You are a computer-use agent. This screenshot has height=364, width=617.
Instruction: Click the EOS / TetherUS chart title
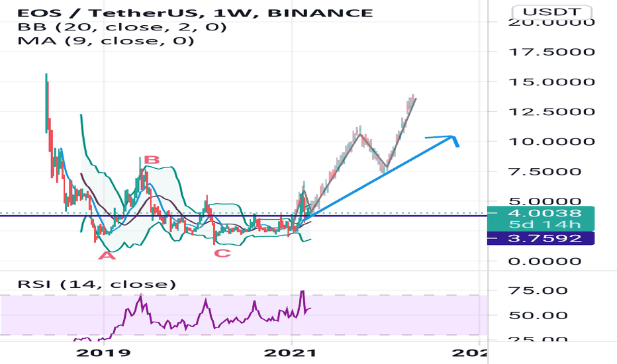(x=195, y=13)
